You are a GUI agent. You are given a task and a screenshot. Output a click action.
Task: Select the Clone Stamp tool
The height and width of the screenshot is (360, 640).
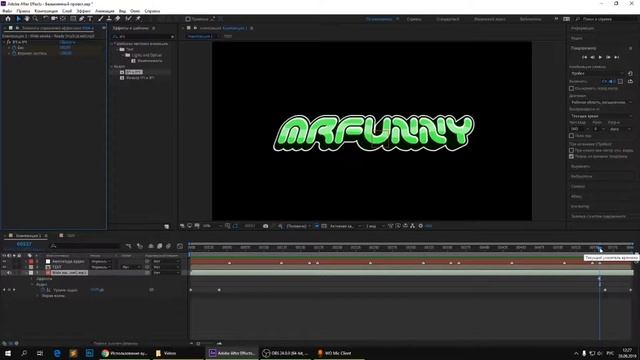tap(109, 19)
